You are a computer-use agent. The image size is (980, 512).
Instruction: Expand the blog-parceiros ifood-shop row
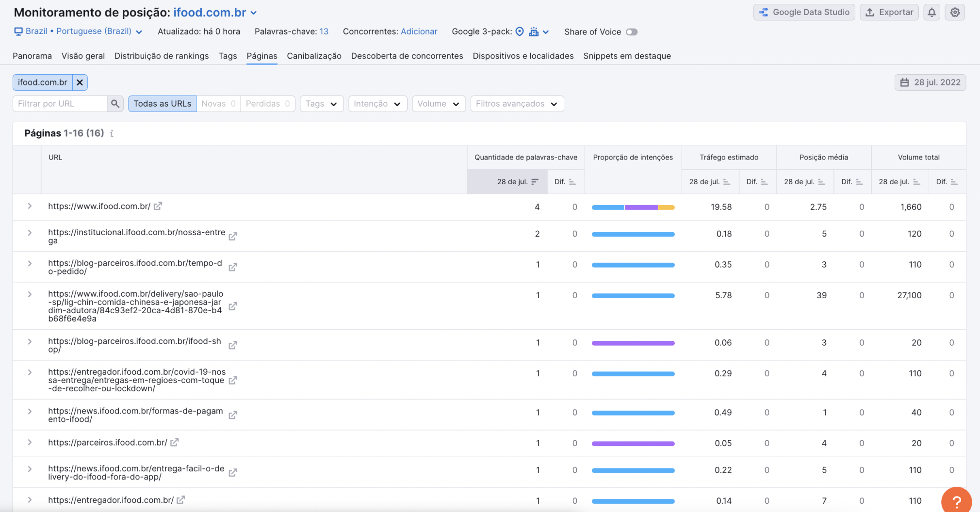coord(30,342)
